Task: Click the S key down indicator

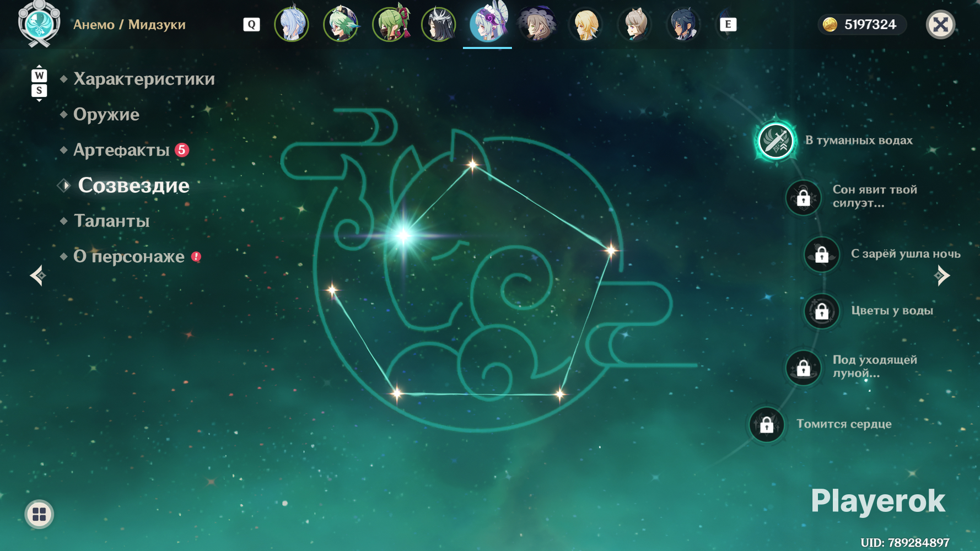Action: tap(39, 90)
